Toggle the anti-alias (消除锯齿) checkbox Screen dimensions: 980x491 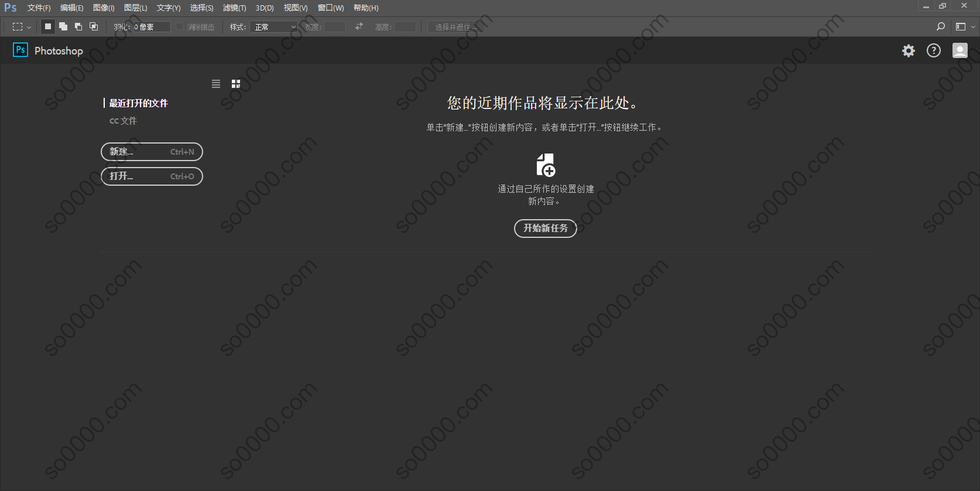180,26
